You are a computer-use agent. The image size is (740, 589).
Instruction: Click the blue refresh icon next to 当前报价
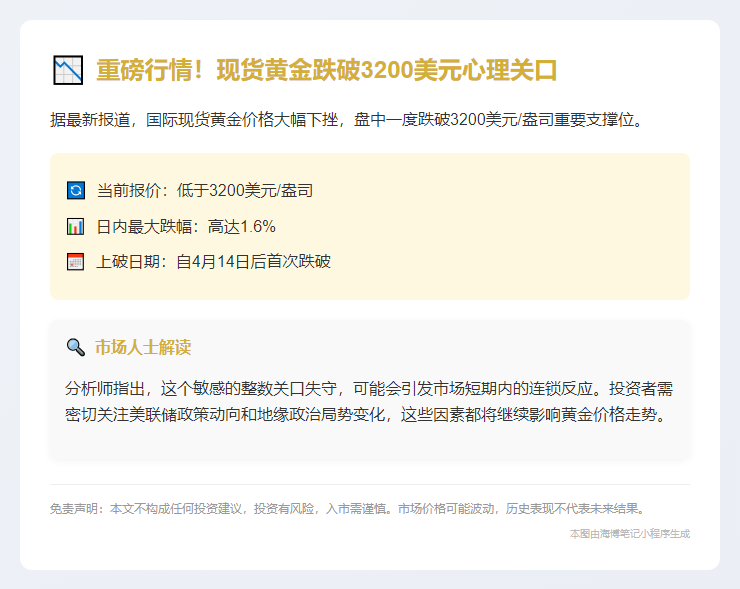[x=75, y=190]
